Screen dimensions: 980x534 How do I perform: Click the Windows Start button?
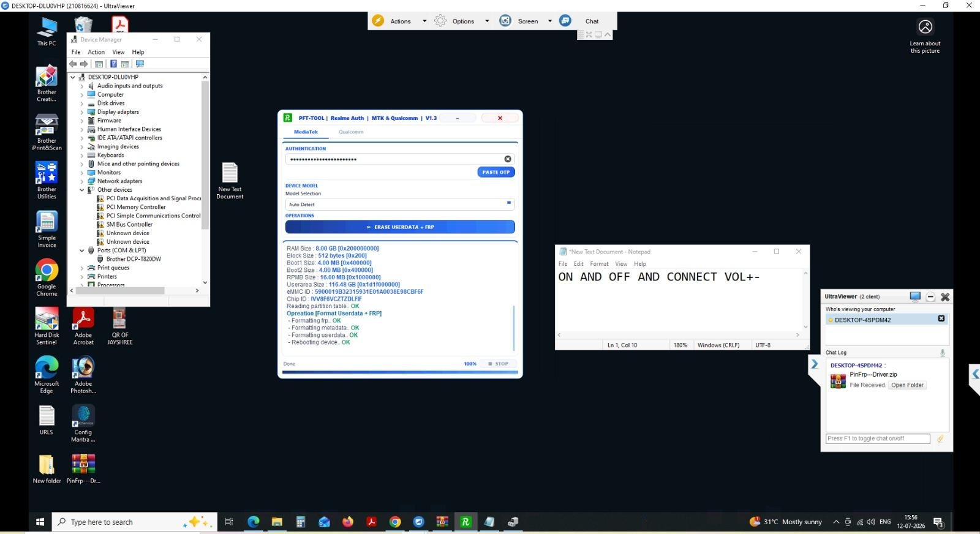point(40,522)
